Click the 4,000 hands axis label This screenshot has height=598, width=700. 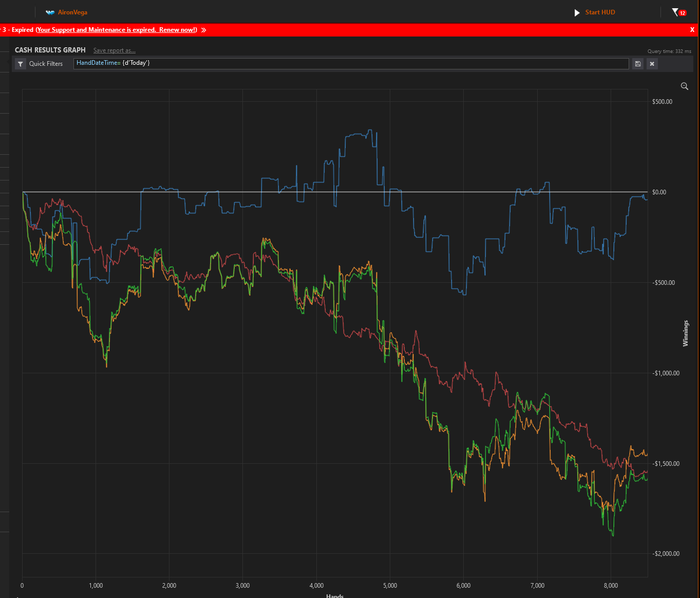(x=317, y=586)
